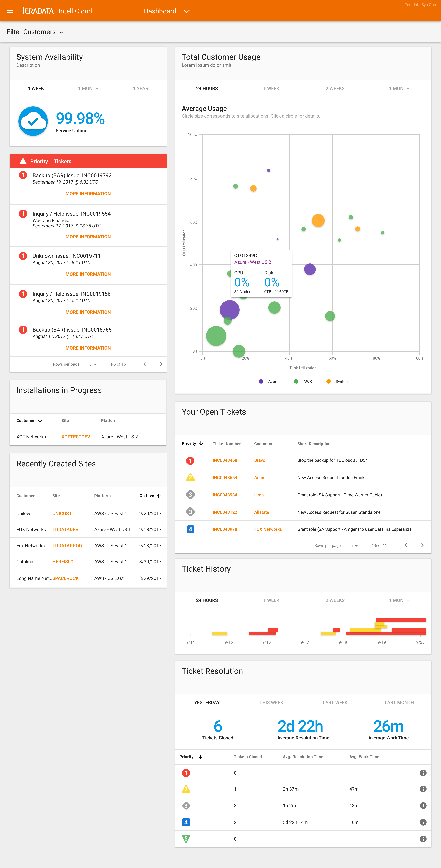Open info for priority 3 resolution row
This screenshot has width=441, height=868.
click(423, 806)
